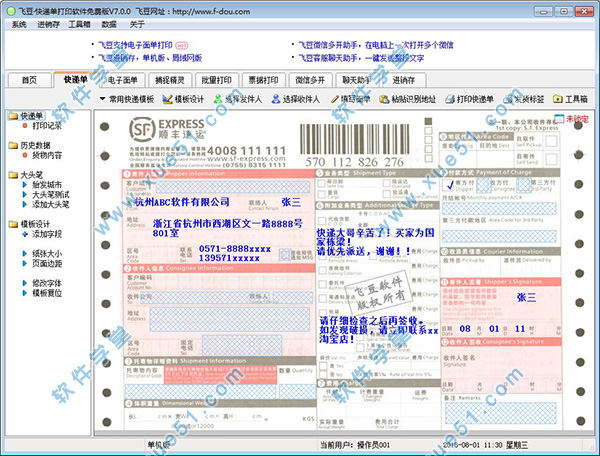Screen dimensions: 600x456
Task: Switch to the 聊天助手 tab
Action: 357,80
